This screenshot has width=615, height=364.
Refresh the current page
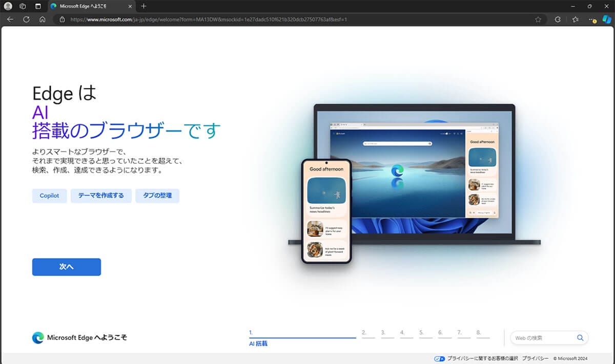pos(26,19)
